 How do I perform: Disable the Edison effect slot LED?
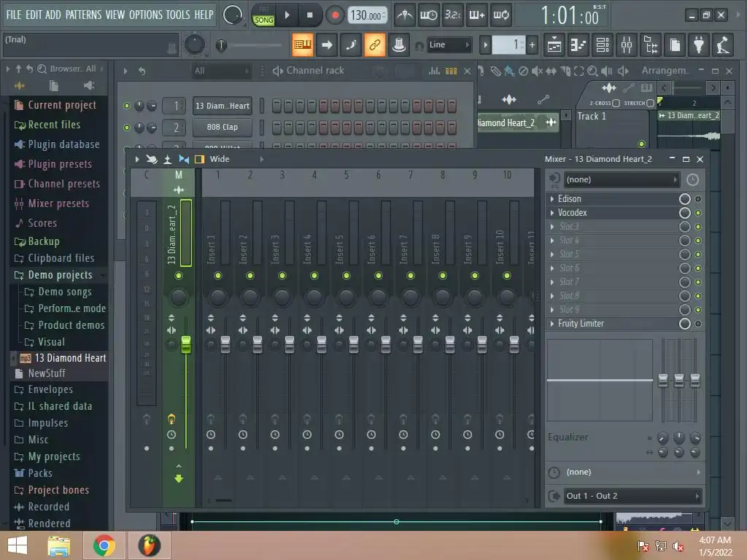click(698, 199)
